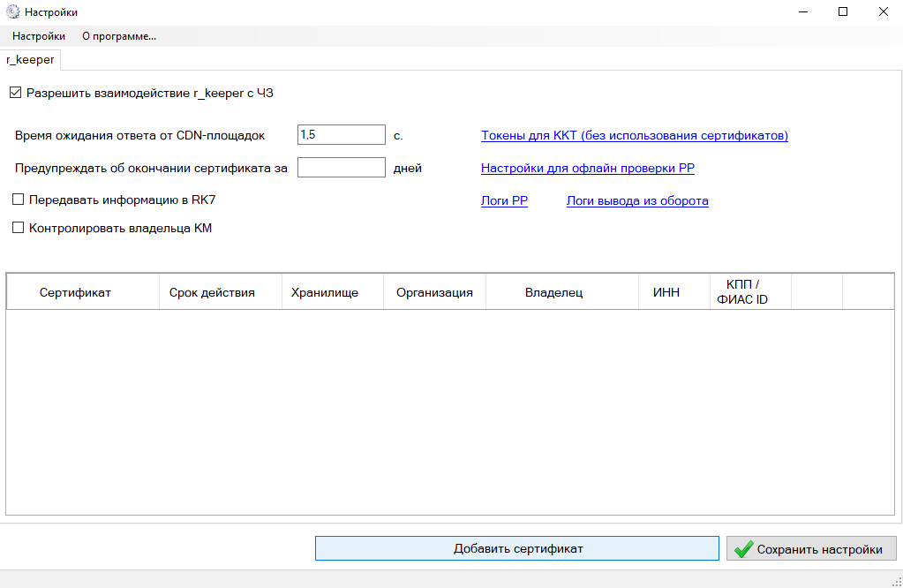The height and width of the screenshot is (588, 903).
Task: Open Токены для ККТ link
Action: point(634,136)
